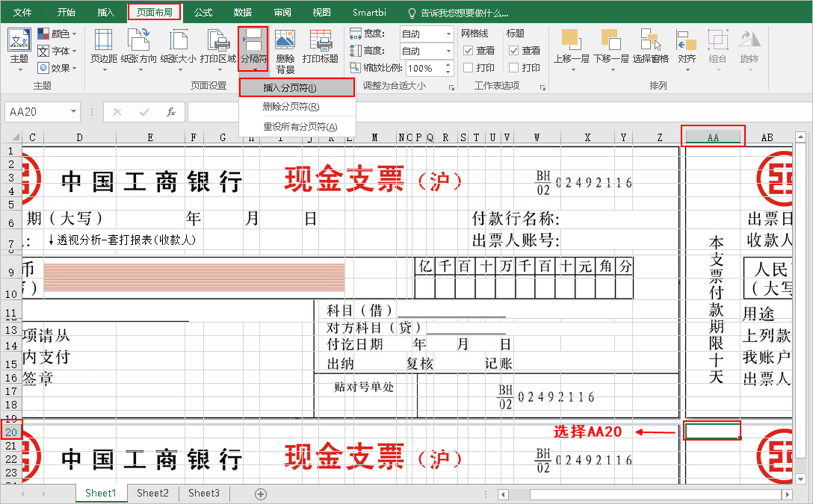Click the formula bar confirm checkmark icon

pyautogui.click(x=144, y=112)
